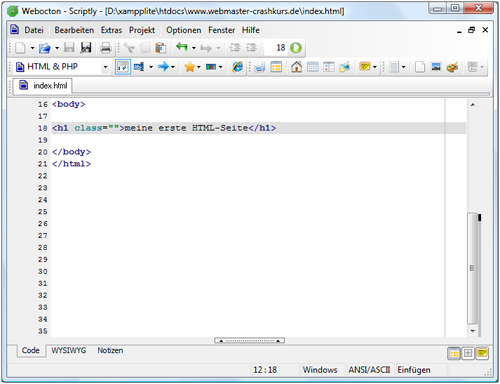The height and width of the screenshot is (384, 500).
Task: Expand the favorites star dropdown
Action: 199,67
